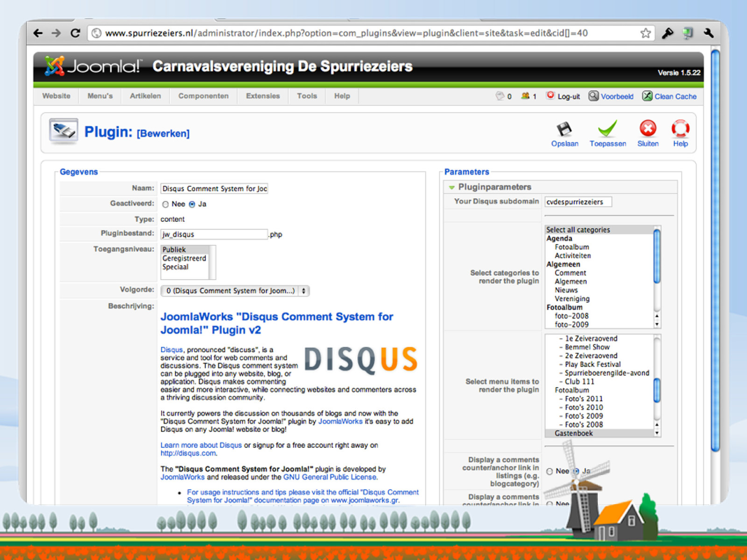Click the Disqus link in the description
The width and height of the screenshot is (747, 560).
[172, 350]
